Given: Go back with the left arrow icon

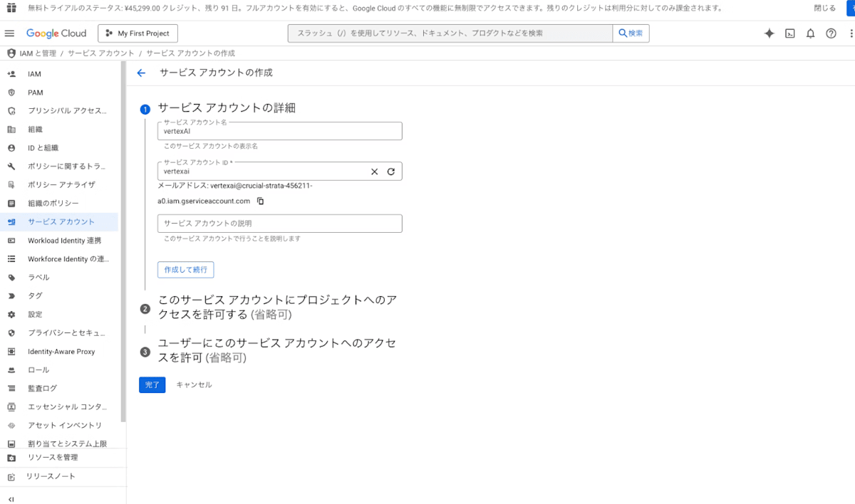Looking at the screenshot, I should coord(141,73).
